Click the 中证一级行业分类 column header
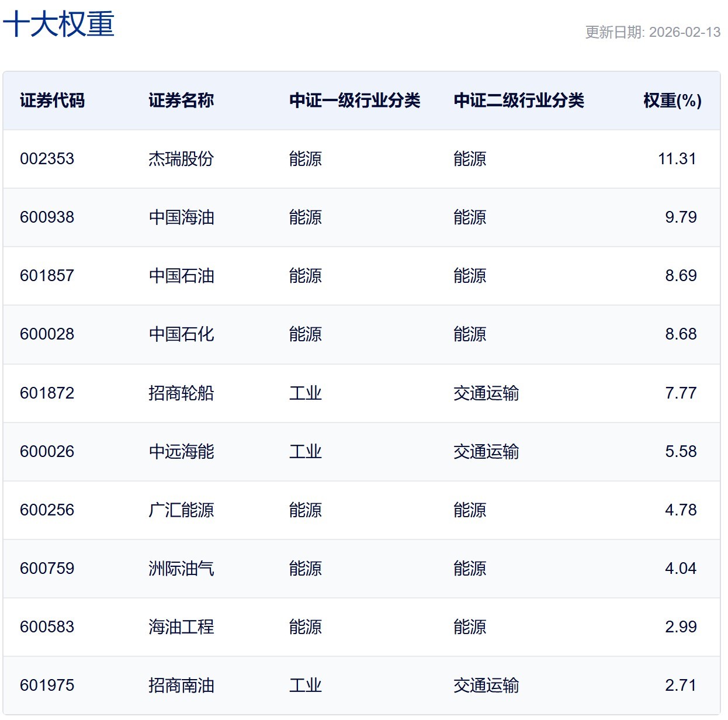The height and width of the screenshot is (720, 728). [355, 101]
